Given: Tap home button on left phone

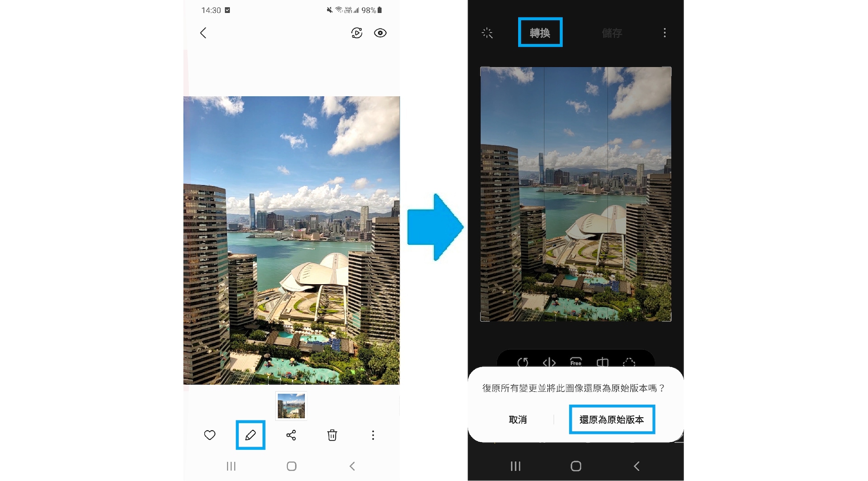Looking at the screenshot, I should tap(292, 466).
